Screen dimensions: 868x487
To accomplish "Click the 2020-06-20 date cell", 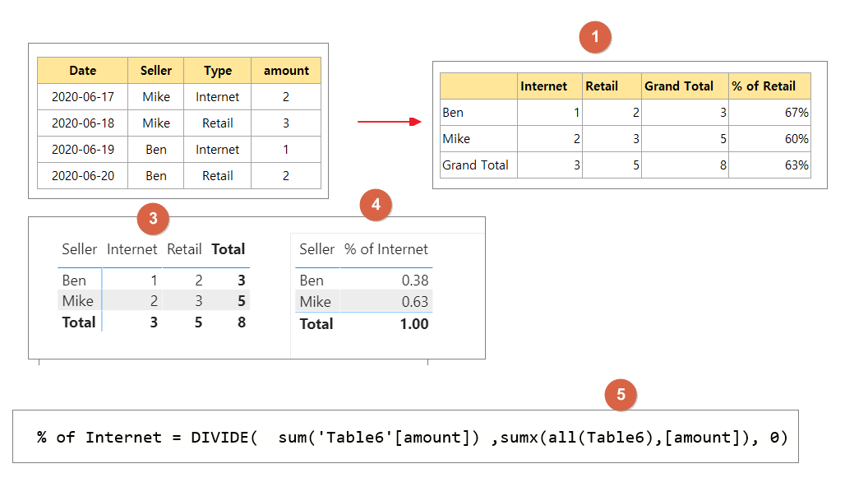I will (x=82, y=175).
